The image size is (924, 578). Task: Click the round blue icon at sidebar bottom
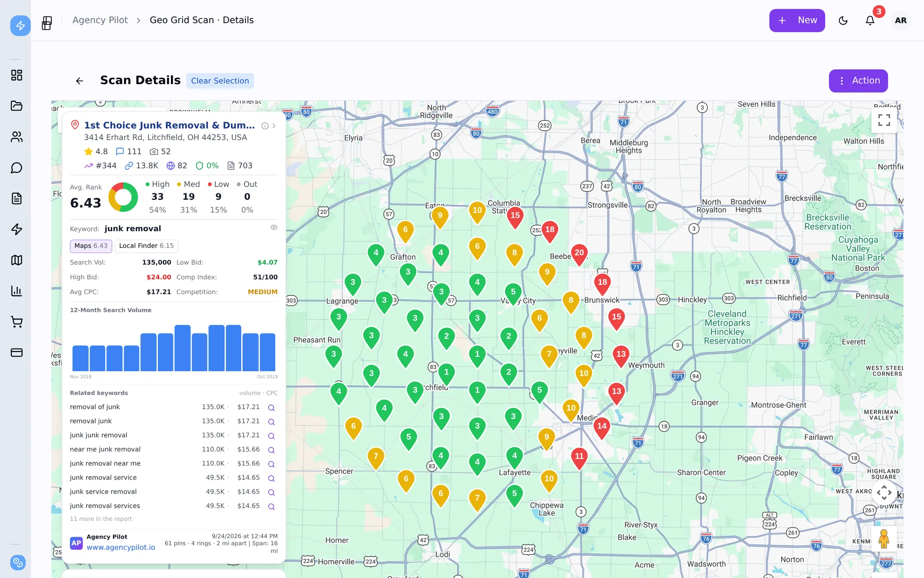[x=18, y=562]
